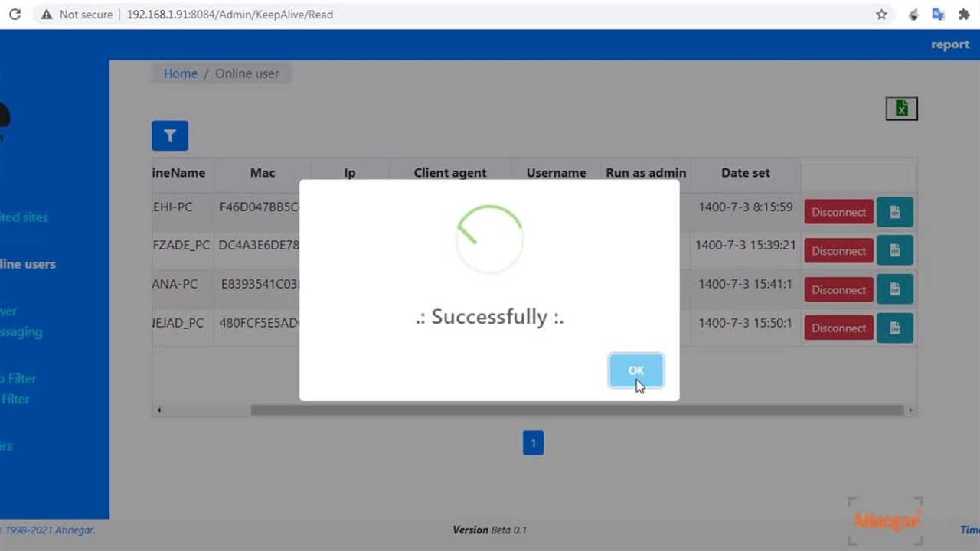Click the OK button in success dialog
The image size is (980, 551).
tap(635, 370)
